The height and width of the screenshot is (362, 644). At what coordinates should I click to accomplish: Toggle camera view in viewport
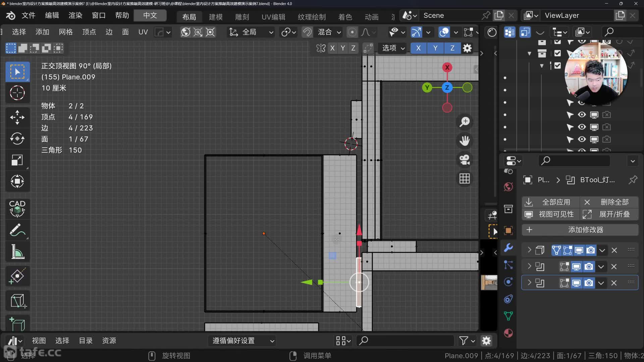click(x=465, y=160)
